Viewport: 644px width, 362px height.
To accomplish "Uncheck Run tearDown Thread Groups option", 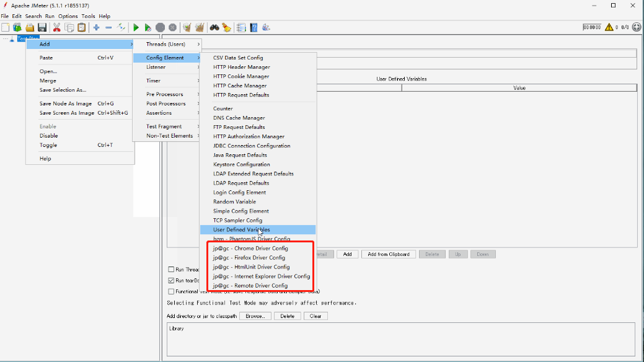I will tap(172, 280).
